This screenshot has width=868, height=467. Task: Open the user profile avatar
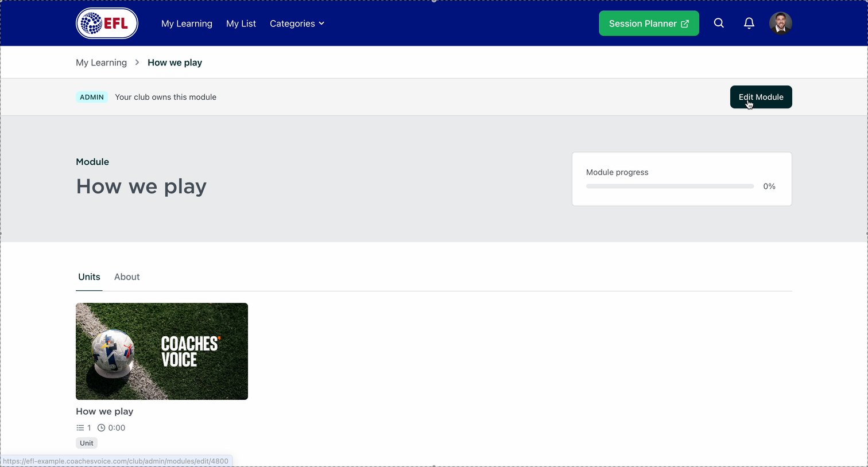coord(781,23)
